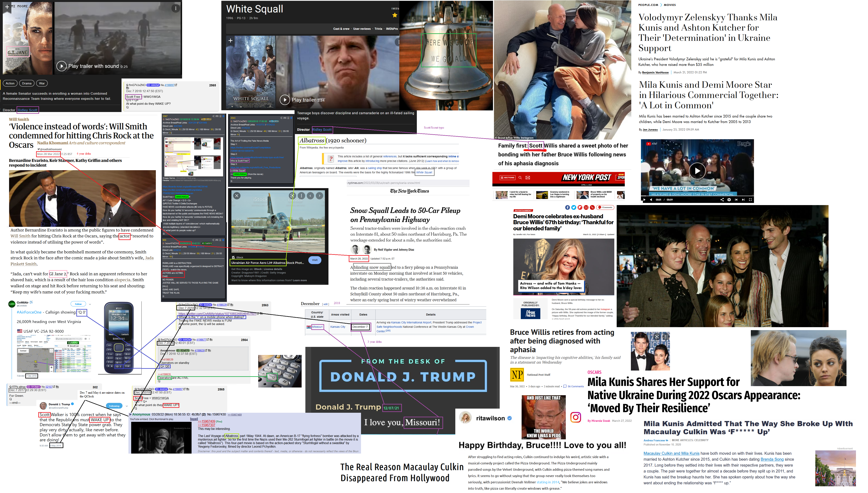Screen dimensions: 868x493
Task: Open Ridley Scott link under G.I. Jane
Action: coord(27,110)
